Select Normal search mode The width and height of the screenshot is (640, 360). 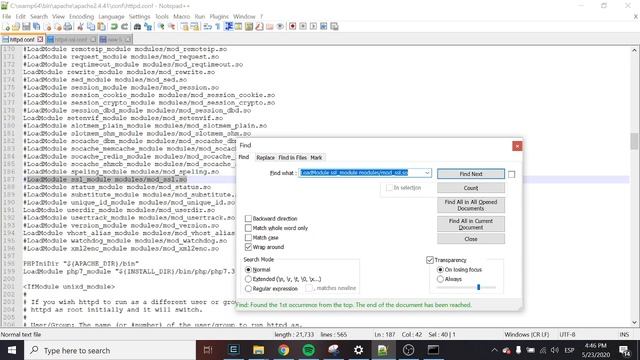tap(248, 269)
